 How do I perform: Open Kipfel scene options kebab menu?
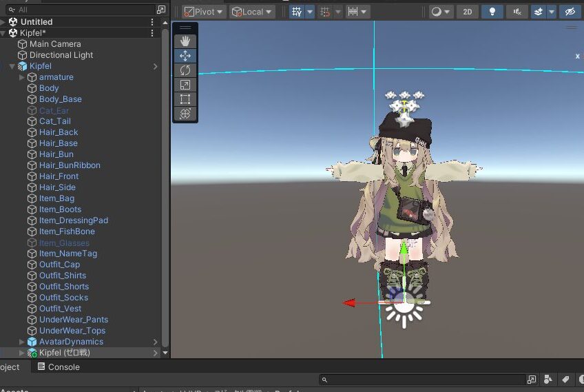click(x=152, y=33)
